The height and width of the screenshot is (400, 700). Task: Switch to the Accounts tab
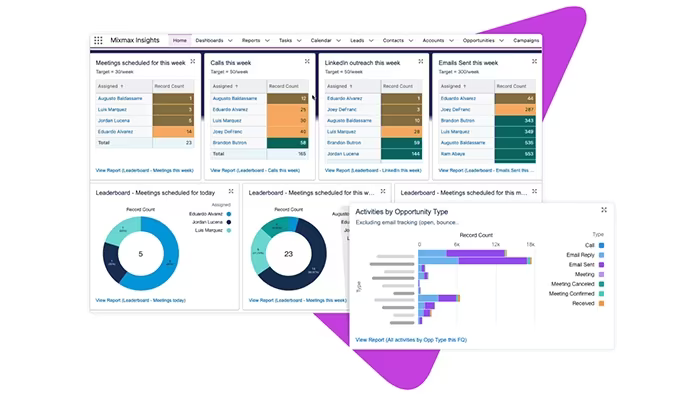[433, 41]
